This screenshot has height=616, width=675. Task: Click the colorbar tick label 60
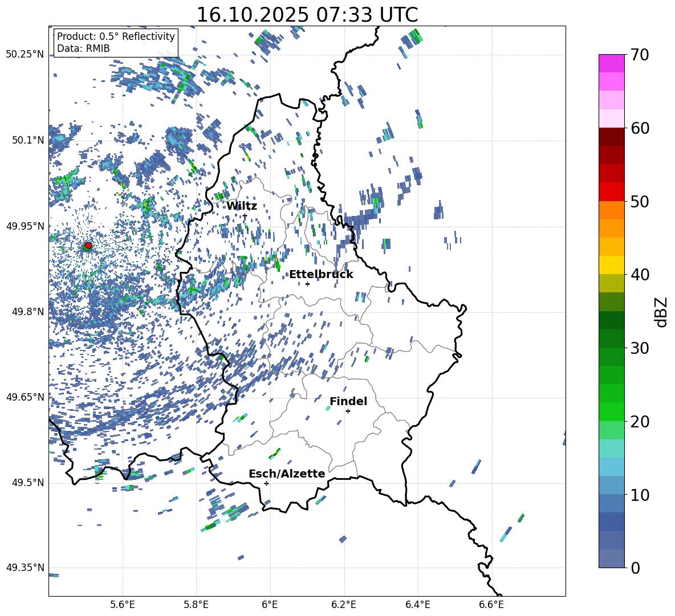[640, 128]
